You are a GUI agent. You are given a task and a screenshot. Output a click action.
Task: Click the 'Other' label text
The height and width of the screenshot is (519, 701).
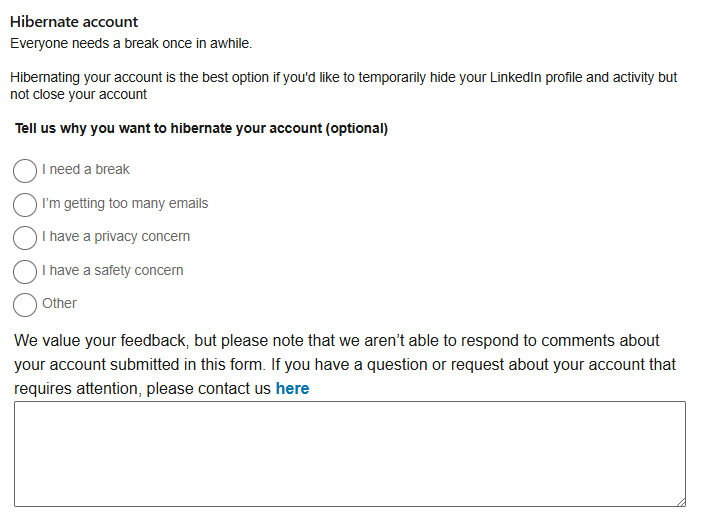60,303
